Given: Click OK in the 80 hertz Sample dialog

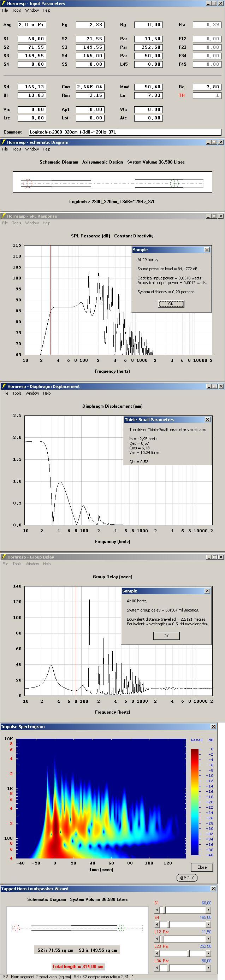Looking at the screenshot, I should tap(166, 636).
